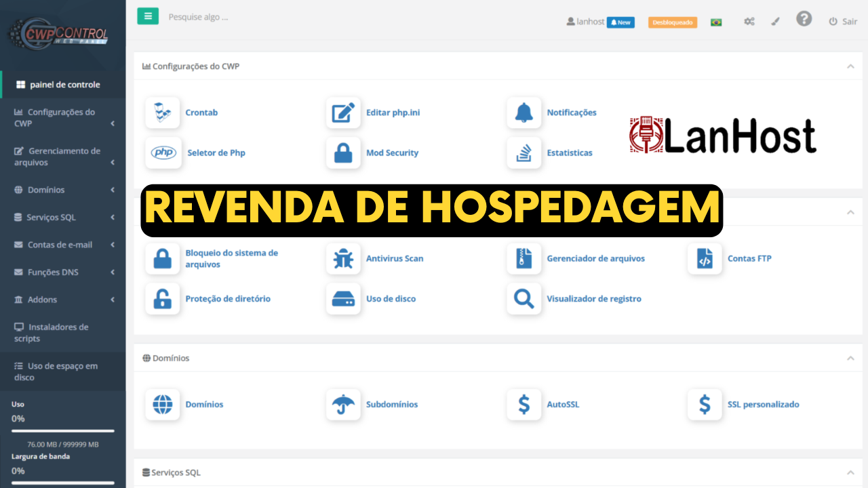Select painel de controle in the sidebar
Image resolution: width=868 pixels, height=488 pixels.
pos(60,85)
